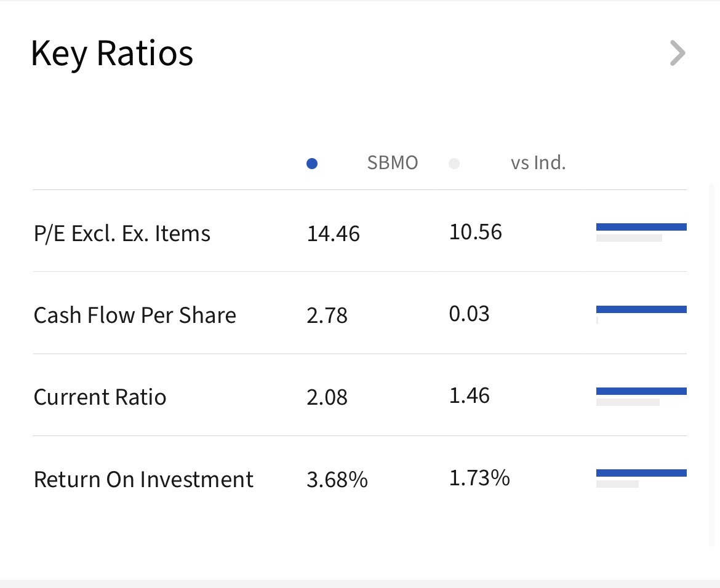
Task: Click the blue SBMO legend dot
Action: pos(312,164)
